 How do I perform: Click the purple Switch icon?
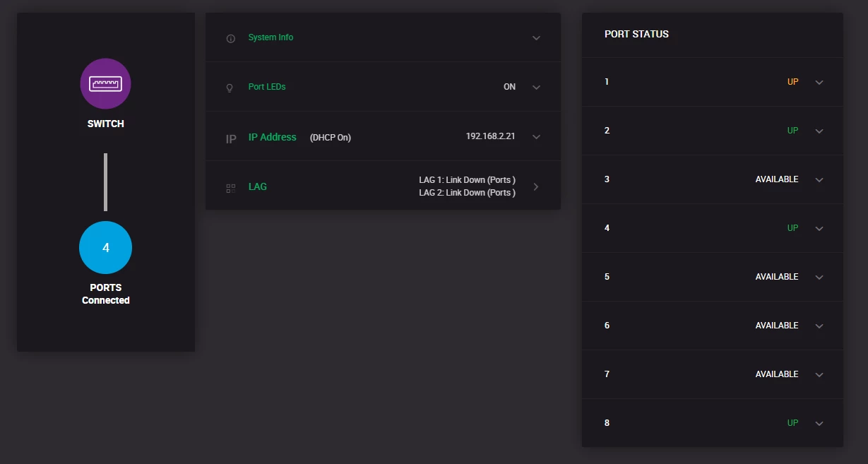[x=105, y=84]
